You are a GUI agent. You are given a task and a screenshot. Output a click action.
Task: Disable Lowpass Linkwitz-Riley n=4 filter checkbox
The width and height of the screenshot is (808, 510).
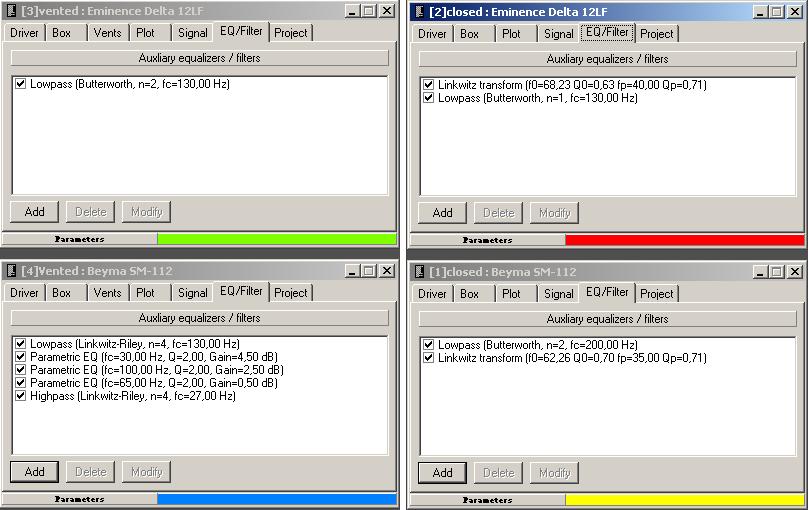tap(20, 344)
